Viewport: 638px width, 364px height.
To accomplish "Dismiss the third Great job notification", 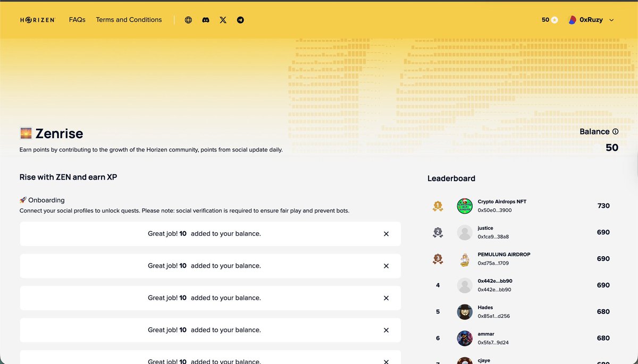I will [x=387, y=298].
